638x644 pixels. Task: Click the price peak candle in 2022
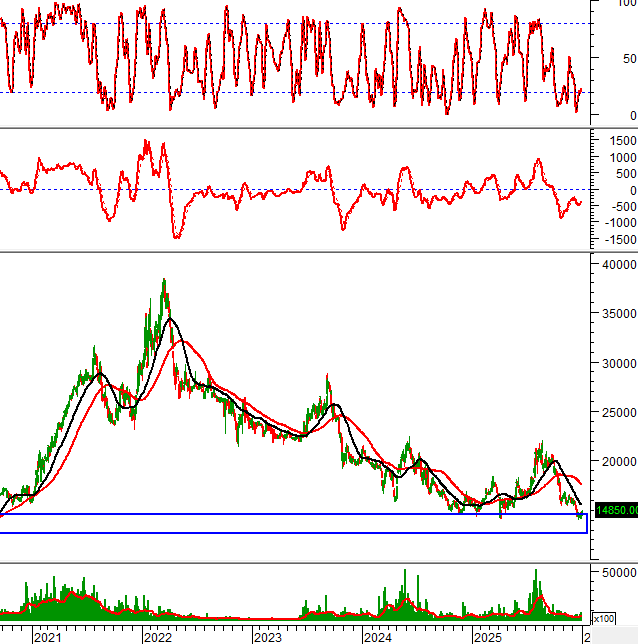pos(164,282)
